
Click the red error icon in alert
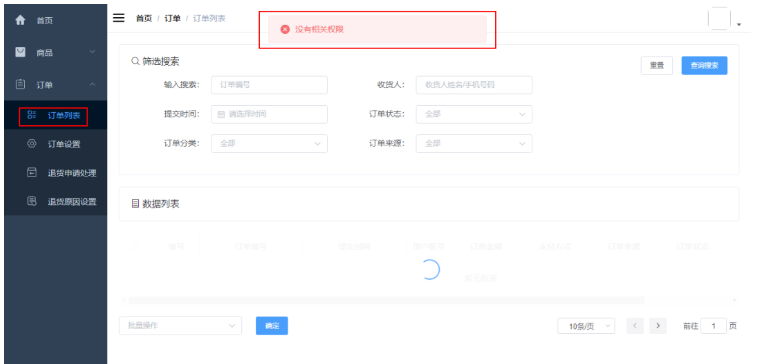tap(285, 29)
